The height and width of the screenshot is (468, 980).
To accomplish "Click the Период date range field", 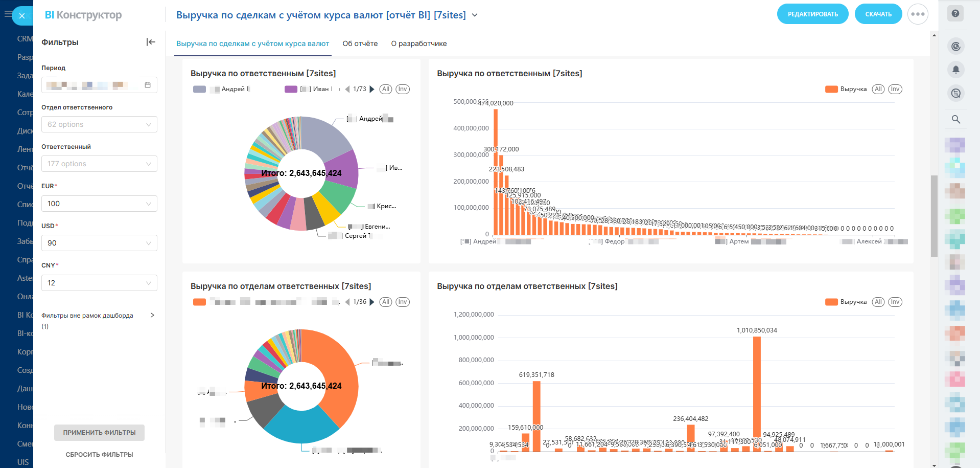I will point(92,85).
